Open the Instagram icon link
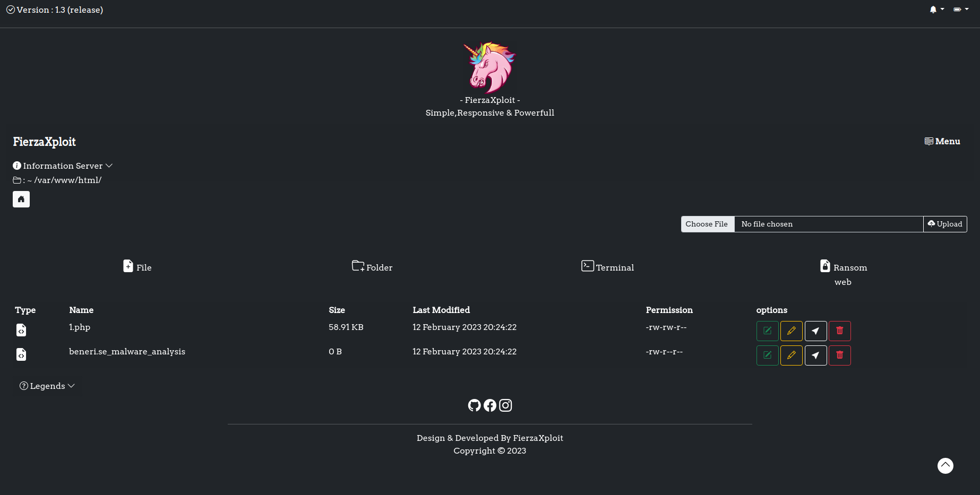980x495 pixels. (505, 405)
